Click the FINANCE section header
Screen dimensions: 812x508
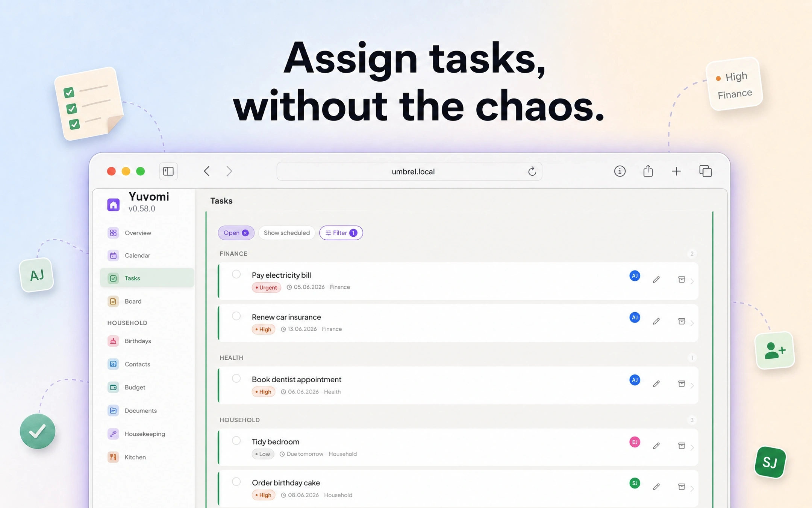(233, 254)
